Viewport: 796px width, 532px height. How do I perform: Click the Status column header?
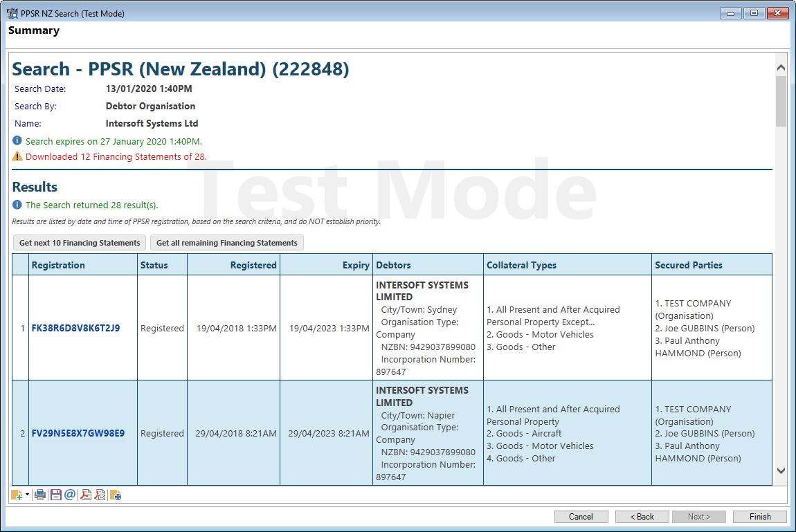pos(162,265)
